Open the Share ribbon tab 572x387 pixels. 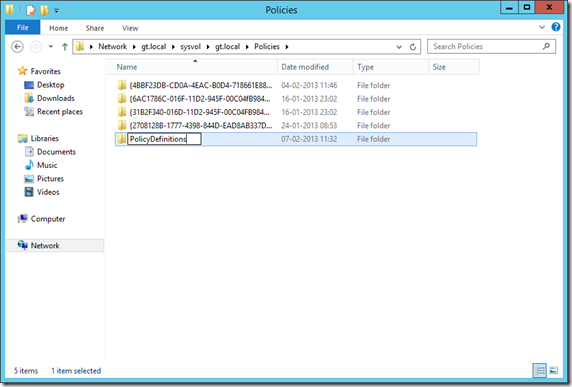click(95, 28)
